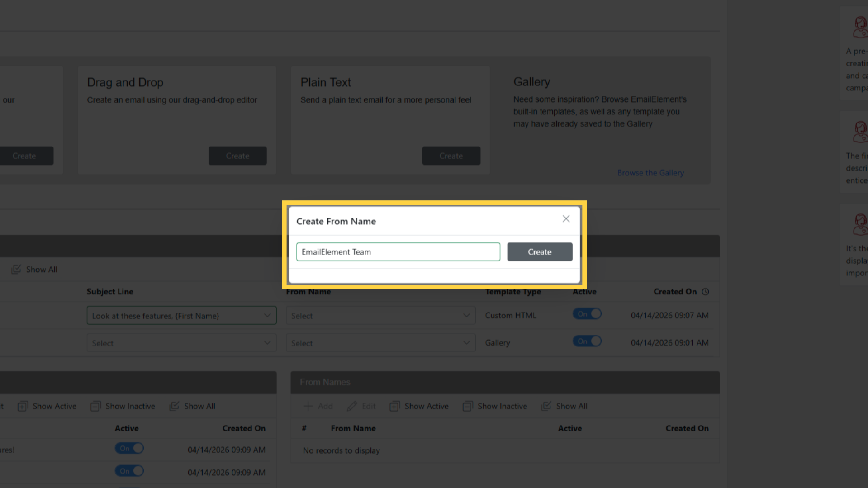
Task: Open From Name Select dropdown in Gallery row
Action: (x=380, y=343)
